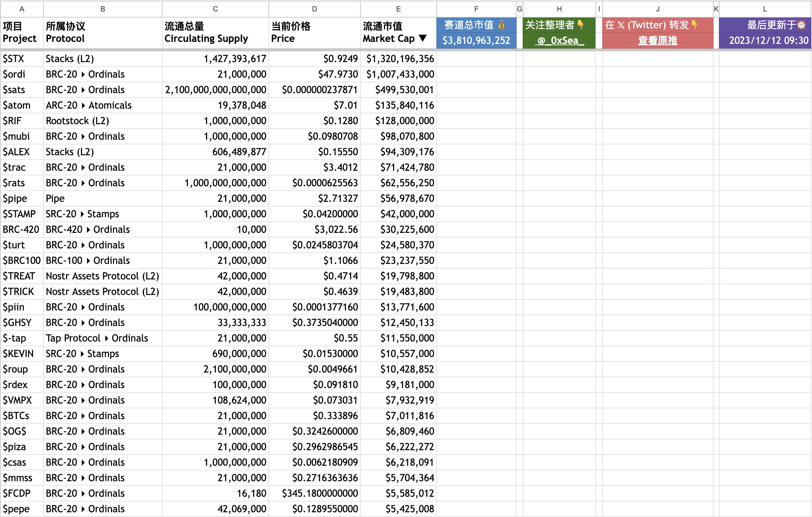Click the 关注整理者 header cell

pyautogui.click(x=559, y=25)
